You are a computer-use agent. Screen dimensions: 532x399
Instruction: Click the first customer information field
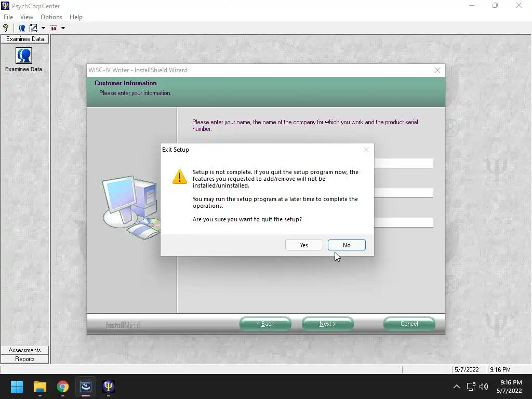point(403,163)
